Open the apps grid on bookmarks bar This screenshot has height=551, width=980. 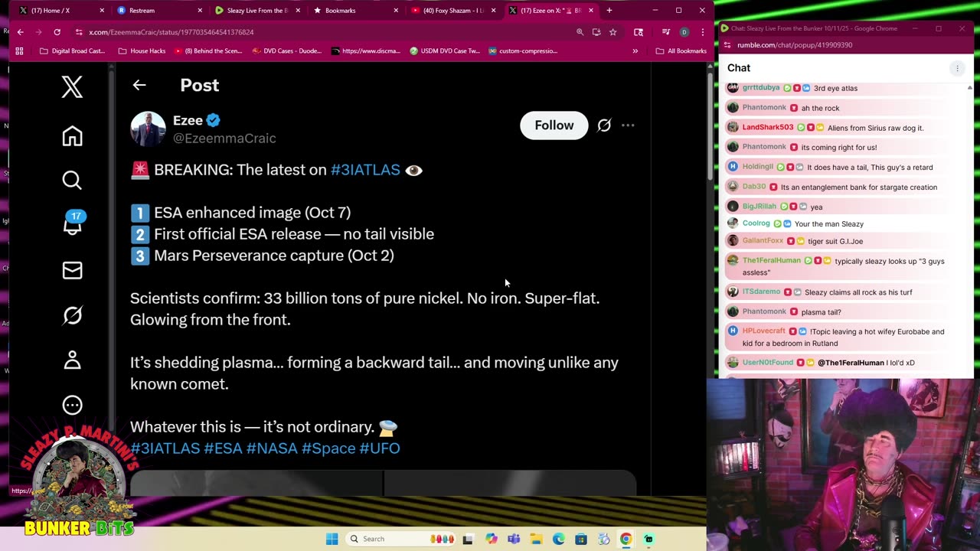point(19,51)
